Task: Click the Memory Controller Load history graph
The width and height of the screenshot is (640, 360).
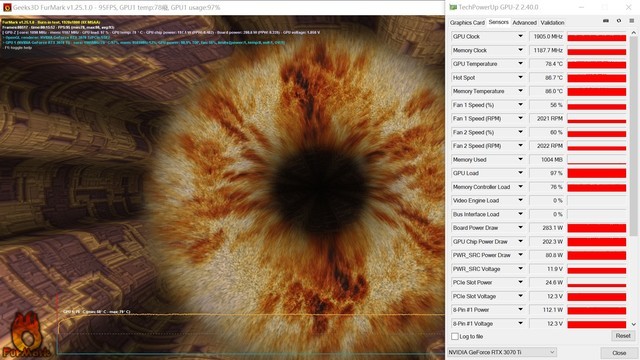Action: [597, 187]
